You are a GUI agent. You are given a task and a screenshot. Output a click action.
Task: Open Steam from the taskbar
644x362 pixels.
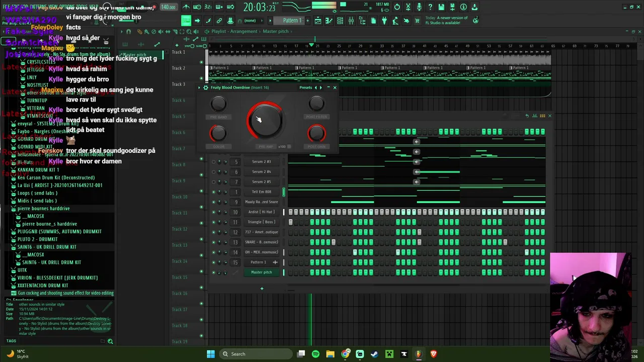point(374,354)
